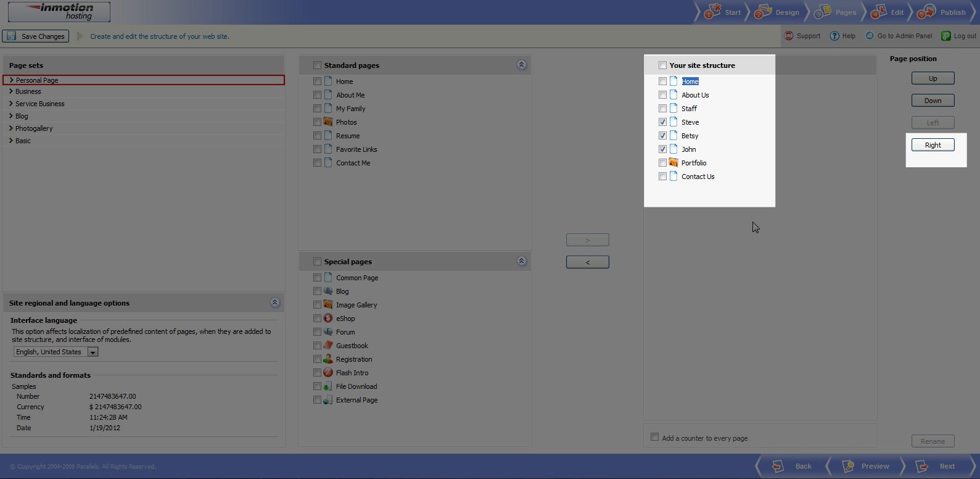Click the Support icon in the toolbar
This screenshot has height=479, width=980.
click(x=788, y=36)
